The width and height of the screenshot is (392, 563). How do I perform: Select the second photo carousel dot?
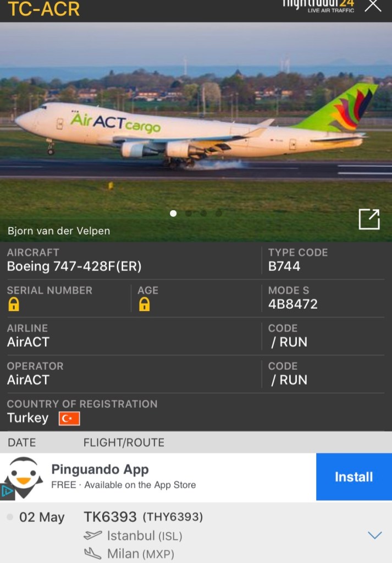188,214
